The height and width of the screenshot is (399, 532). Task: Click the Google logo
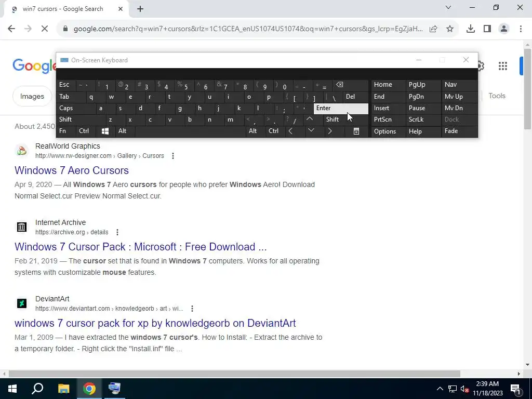click(x=34, y=65)
